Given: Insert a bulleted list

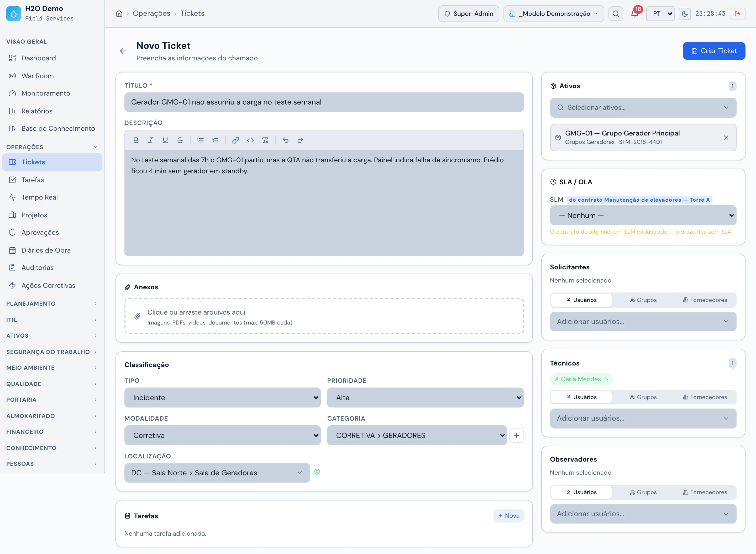Looking at the screenshot, I should 201,140.
